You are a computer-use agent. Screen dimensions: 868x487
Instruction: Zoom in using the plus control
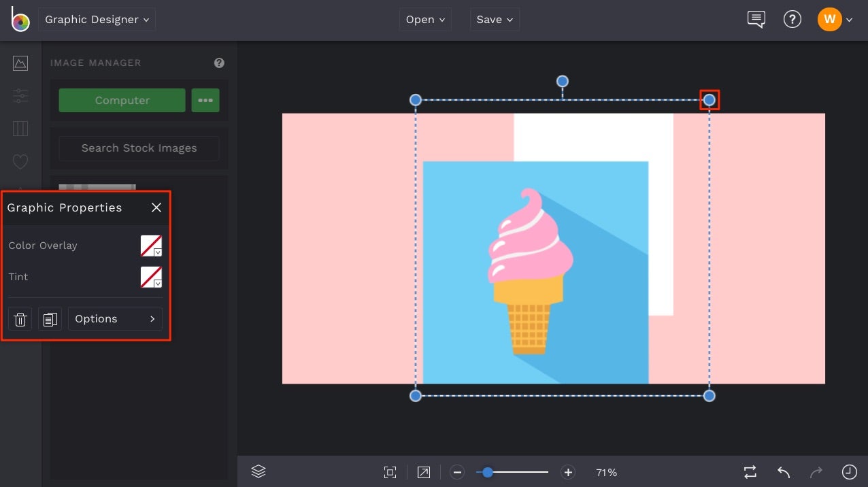[x=568, y=471]
